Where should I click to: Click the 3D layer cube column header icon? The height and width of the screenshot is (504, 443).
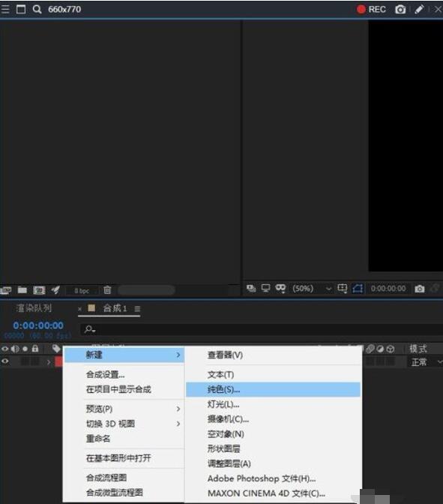tap(391, 349)
